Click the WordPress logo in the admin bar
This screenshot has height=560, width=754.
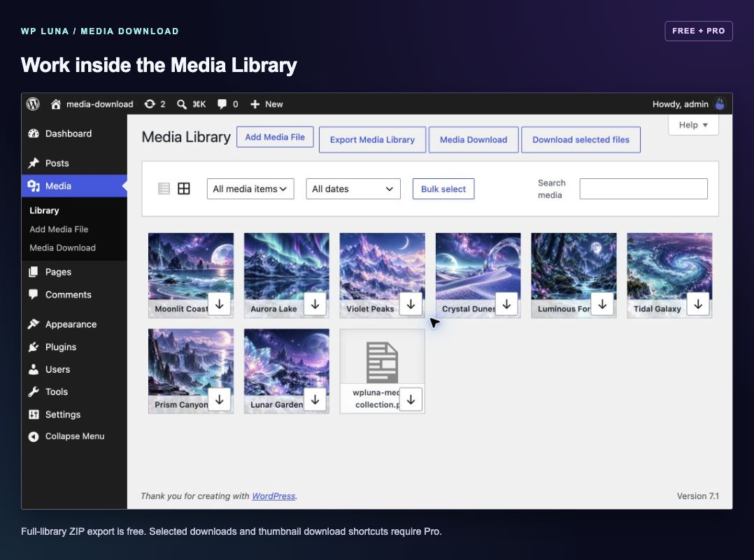click(x=33, y=104)
